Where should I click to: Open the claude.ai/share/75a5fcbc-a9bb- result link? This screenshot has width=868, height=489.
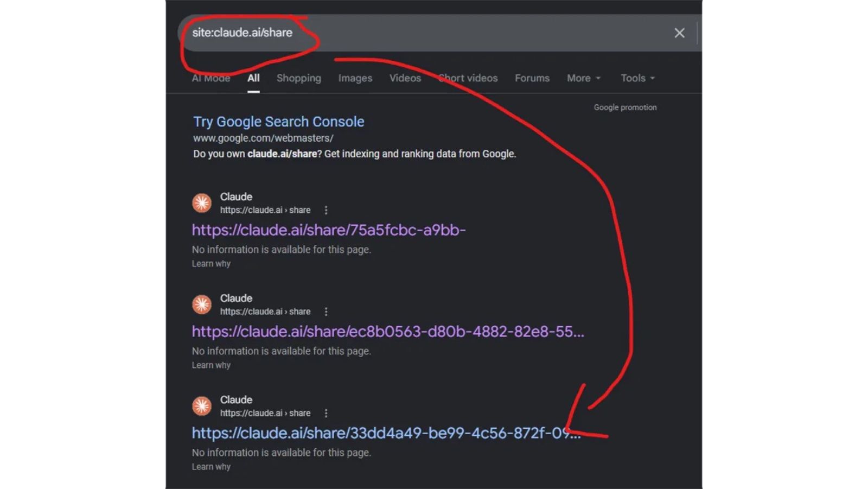pos(329,230)
